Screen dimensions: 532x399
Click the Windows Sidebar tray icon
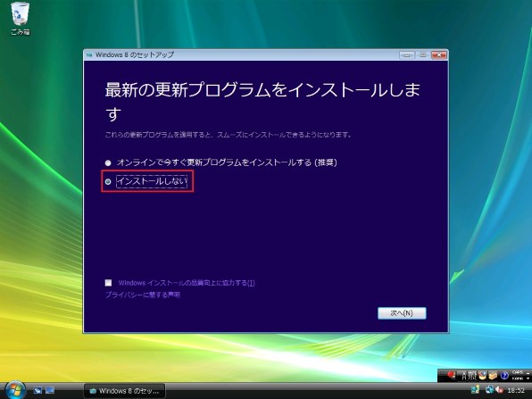coord(475,389)
